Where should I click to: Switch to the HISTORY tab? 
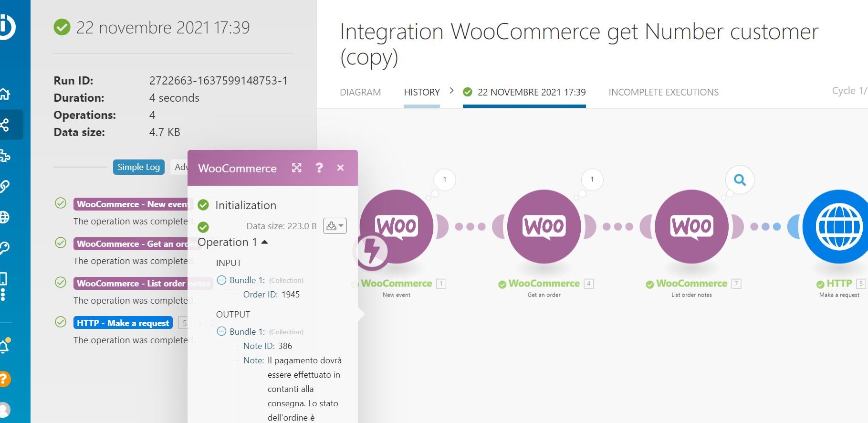pyautogui.click(x=422, y=92)
